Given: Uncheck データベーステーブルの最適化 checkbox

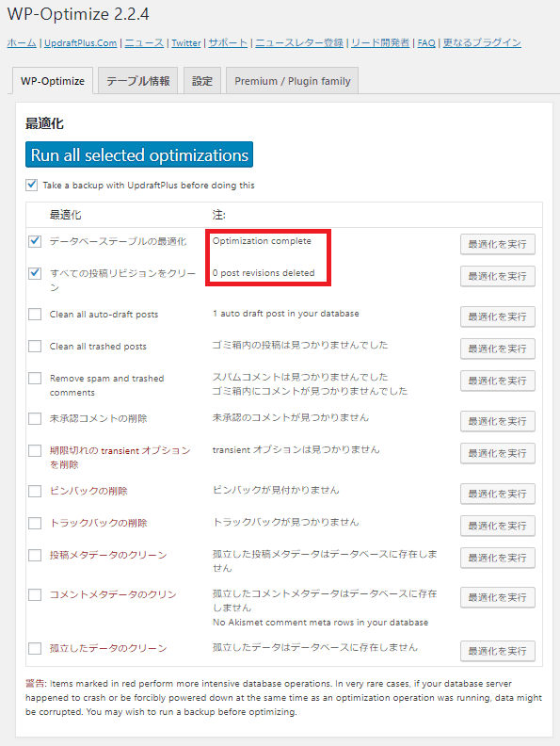Looking at the screenshot, I should (x=35, y=241).
